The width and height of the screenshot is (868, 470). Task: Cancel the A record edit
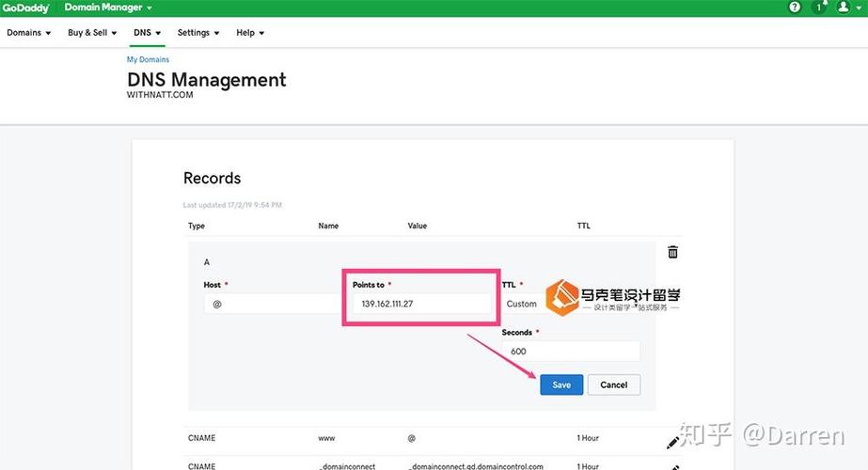pyautogui.click(x=613, y=384)
